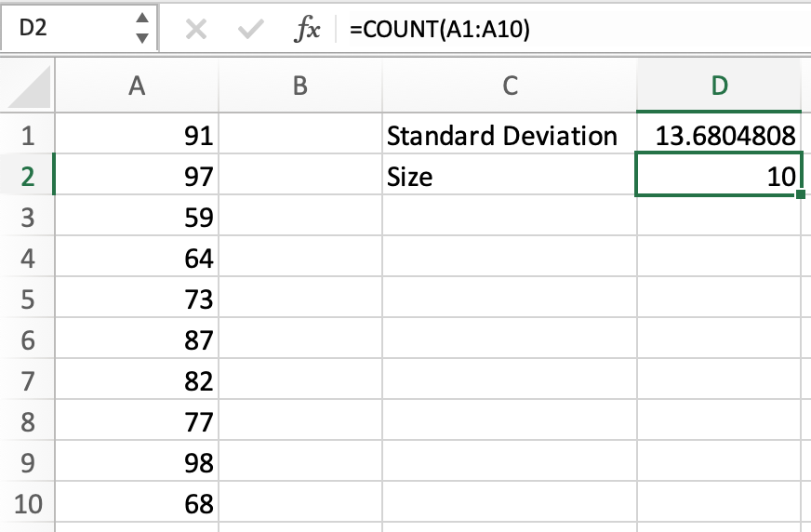Select cell A1 with value 91
The width and height of the screenshot is (811, 532).
click(x=138, y=136)
